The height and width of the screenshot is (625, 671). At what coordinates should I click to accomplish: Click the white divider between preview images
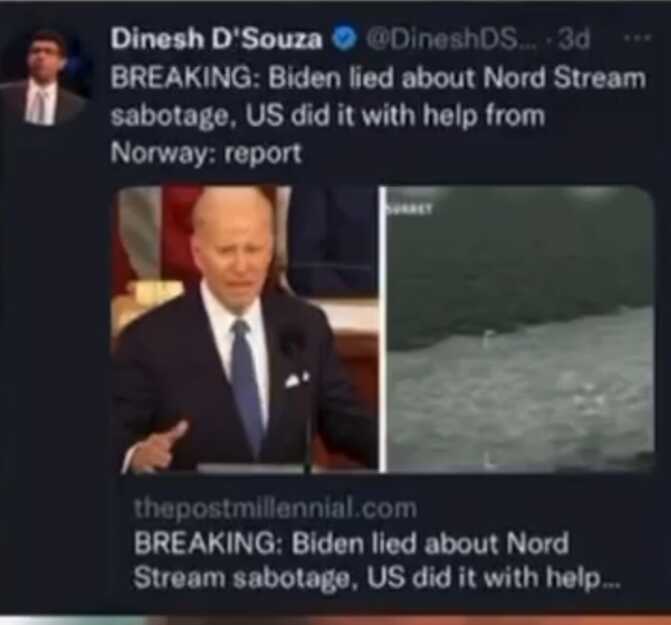point(383,329)
